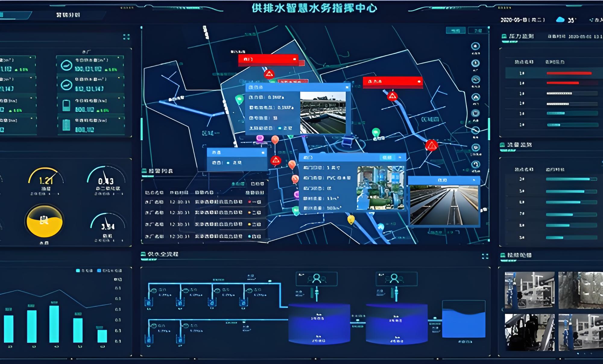Expand the supply process panel via corner icon
Screen dimensions: 603x364
[x=485, y=256]
